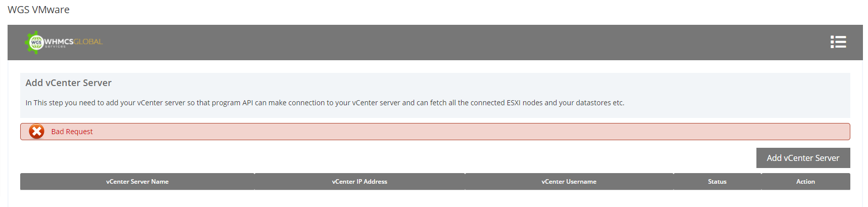This screenshot has height=207, width=868.
Task: Click the small 'services' text under logo
Action: [x=56, y=47]
